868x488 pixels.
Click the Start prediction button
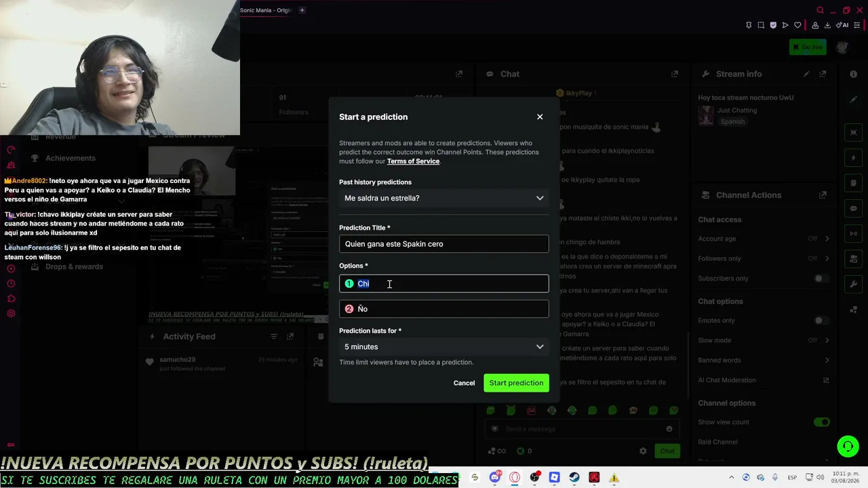point(516,383)
